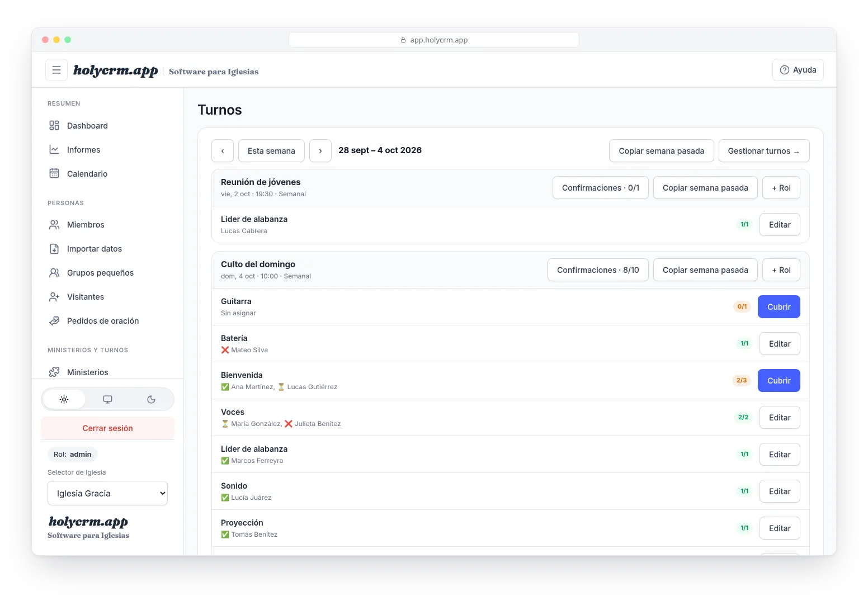This screenshot has width=868, height=596.
Task: Click the holycrm.app logo in header
Action: click(x=116, y=70)
